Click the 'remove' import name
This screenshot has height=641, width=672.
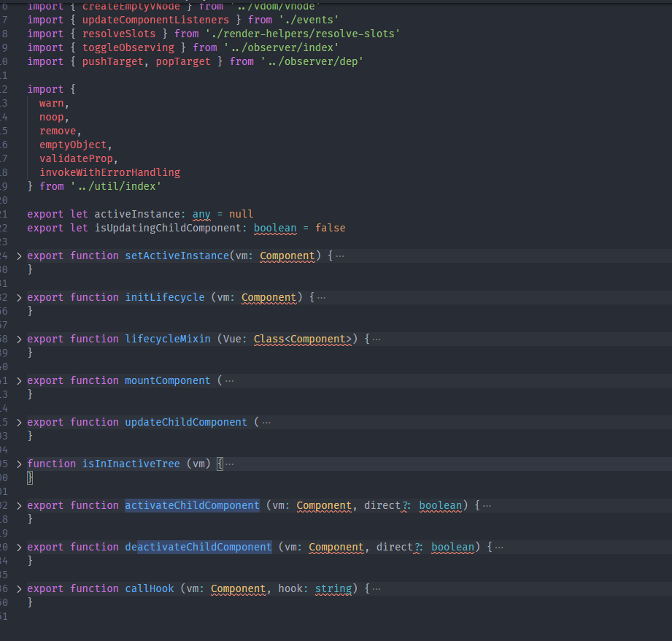point(58,131)
